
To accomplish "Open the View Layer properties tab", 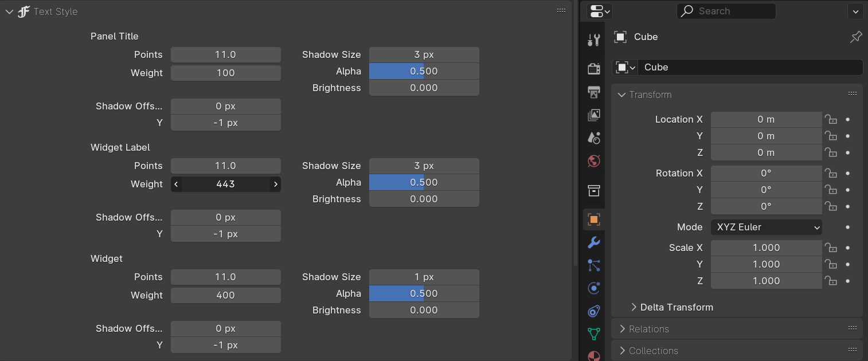I will [594, 115].
